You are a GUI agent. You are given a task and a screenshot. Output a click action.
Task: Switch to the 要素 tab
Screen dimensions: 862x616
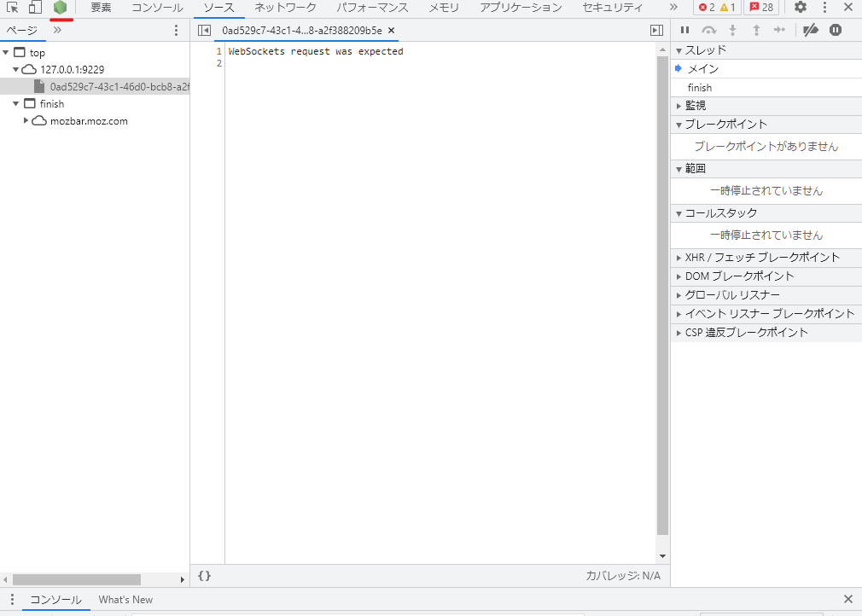(101, 8)
